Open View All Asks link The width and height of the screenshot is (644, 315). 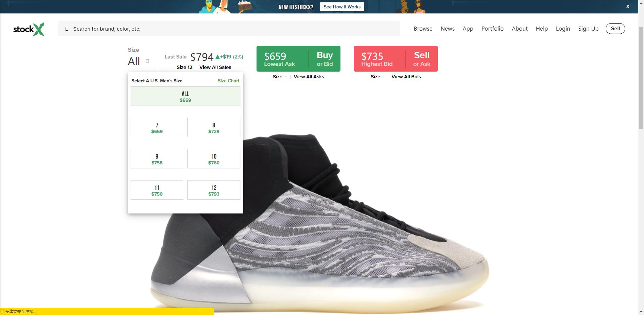click(309, 77)
